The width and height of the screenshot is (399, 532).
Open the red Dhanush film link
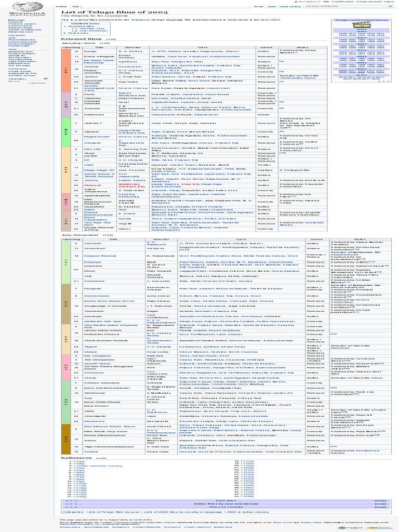92,185
